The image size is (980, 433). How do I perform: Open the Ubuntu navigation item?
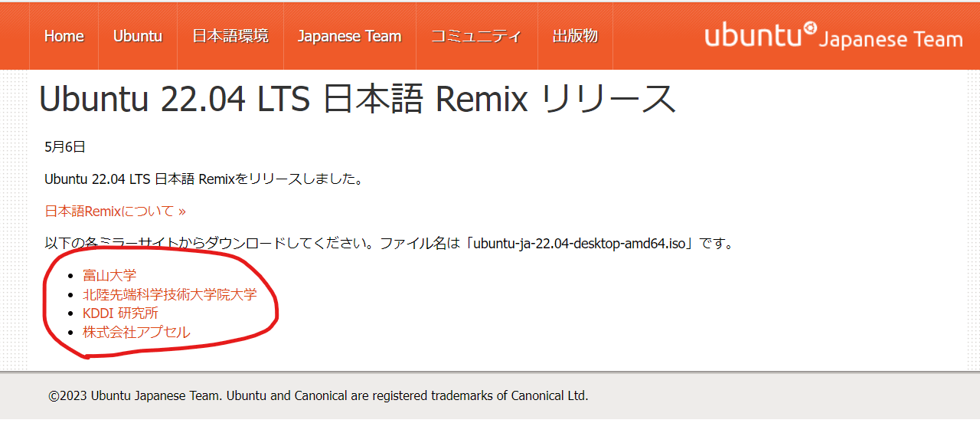[x=138, y=36]
